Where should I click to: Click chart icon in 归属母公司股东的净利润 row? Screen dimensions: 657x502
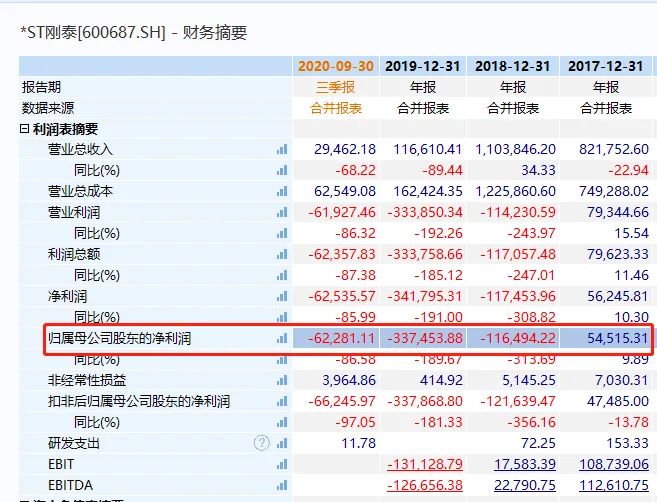click(281, 339)
